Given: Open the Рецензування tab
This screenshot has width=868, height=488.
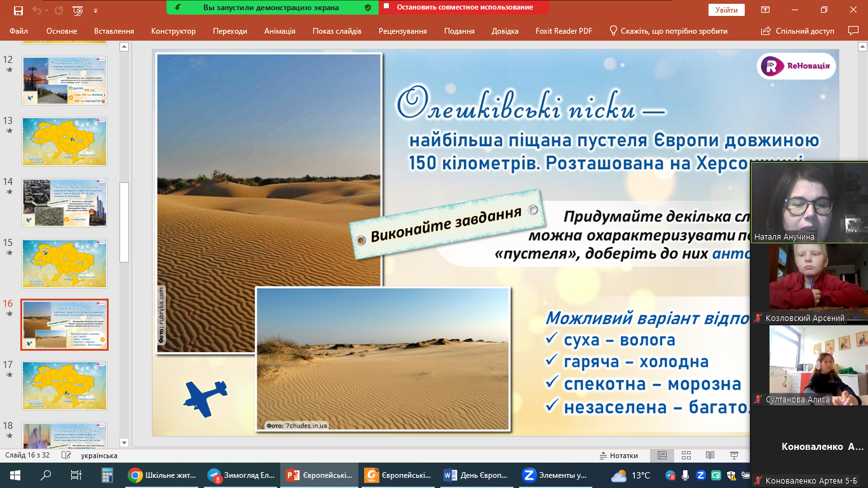Looking at the screenshot, I should click(x=403, y=30).
